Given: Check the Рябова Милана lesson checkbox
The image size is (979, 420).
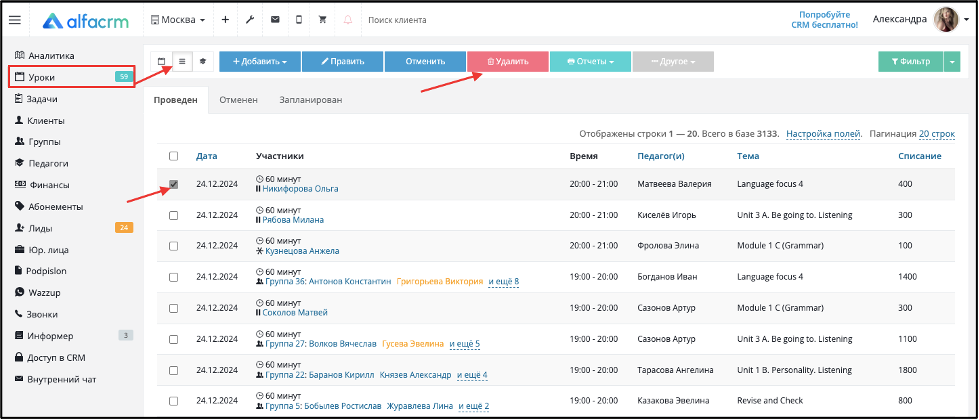Looking at the screenshot, I should (x=174, y=215).
